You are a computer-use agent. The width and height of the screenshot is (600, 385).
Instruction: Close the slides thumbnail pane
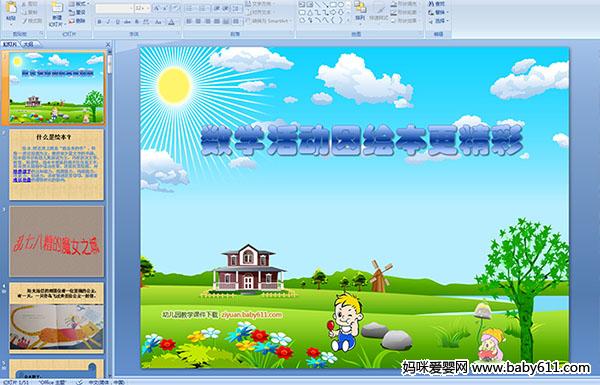point(108,44)
